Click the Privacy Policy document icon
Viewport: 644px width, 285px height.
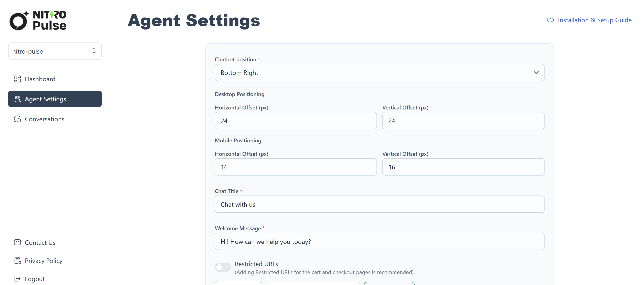pyautogui.click(x=17, y=260)
